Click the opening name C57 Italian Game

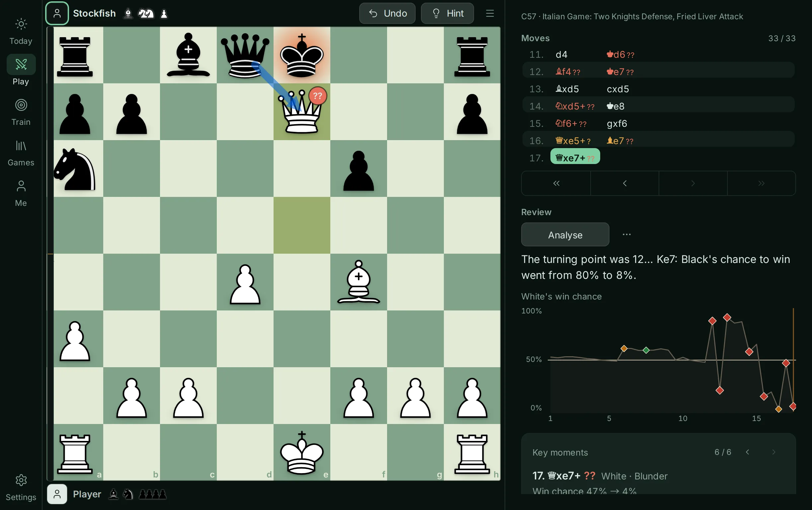(x=632, y=17)
